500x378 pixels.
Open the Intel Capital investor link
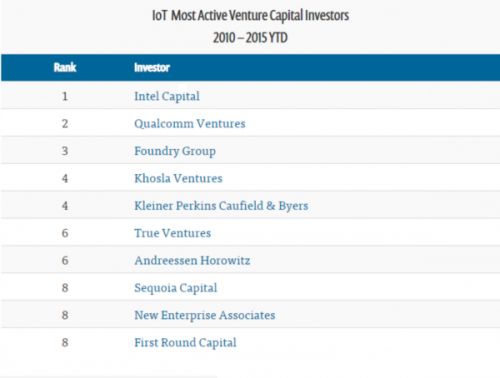[167, 96]
